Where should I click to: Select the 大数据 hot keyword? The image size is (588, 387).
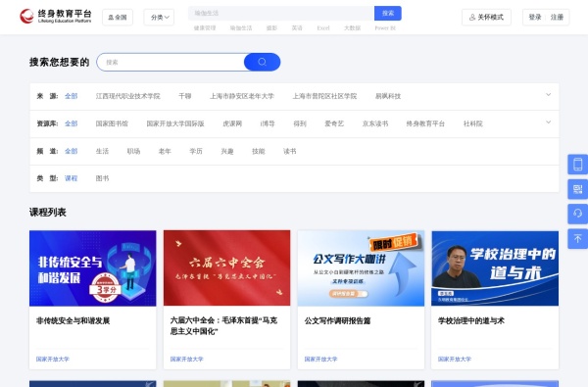click(352, 28)
